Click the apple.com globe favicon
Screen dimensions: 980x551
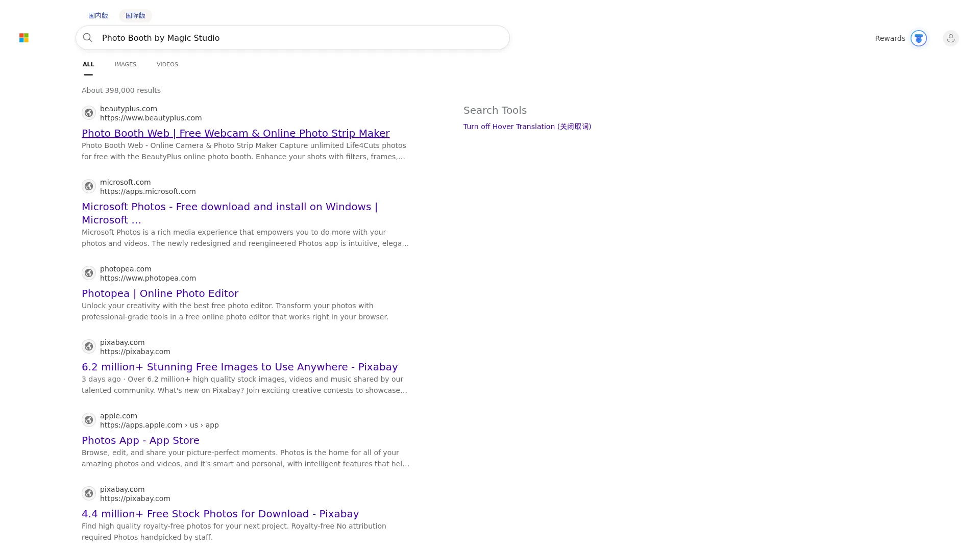tap(89, 420)
